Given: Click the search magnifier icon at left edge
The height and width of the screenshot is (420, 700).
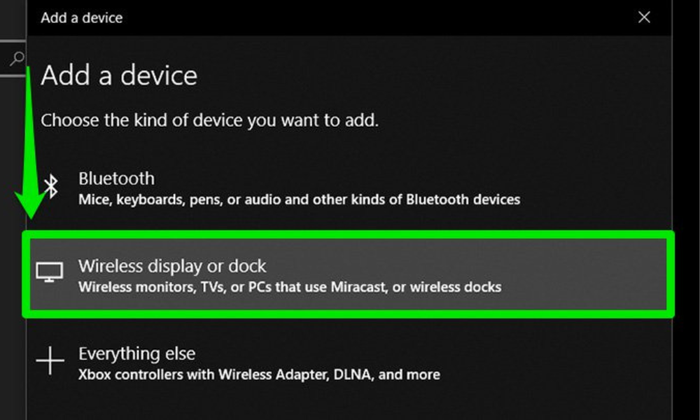Looking at the screenshot, I should pyautogui.click(x=15, y=59).
